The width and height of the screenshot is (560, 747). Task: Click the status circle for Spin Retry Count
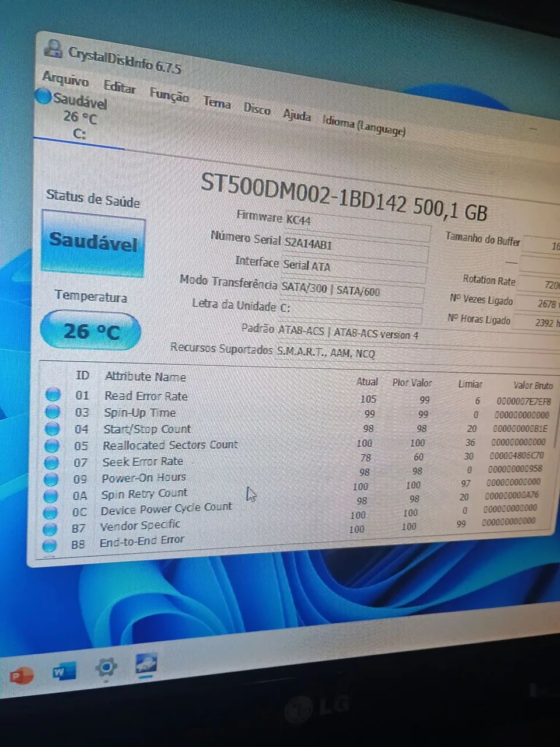[x=51, y=496]
